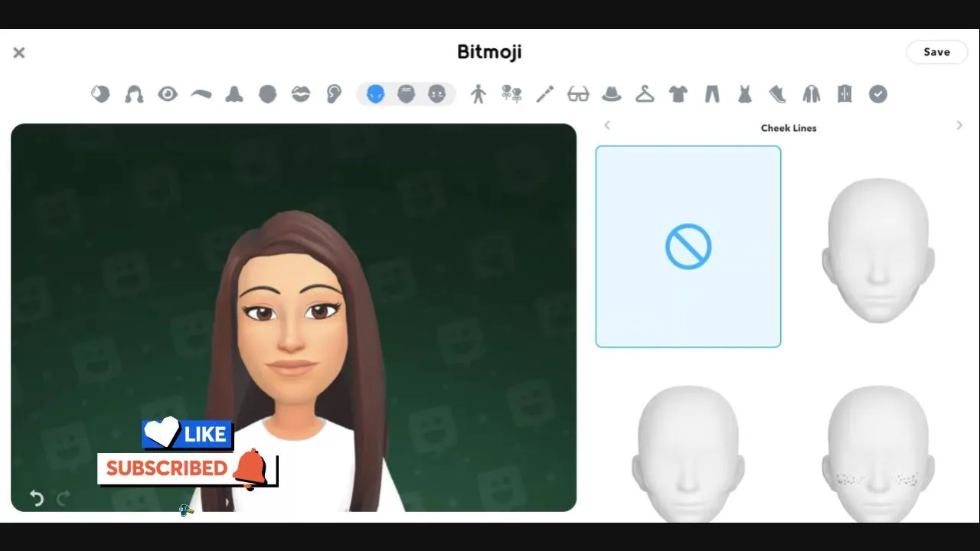Viewport: 980px width, 551px height.
Task: Select the eye category icon
Action: coord(168,94)
